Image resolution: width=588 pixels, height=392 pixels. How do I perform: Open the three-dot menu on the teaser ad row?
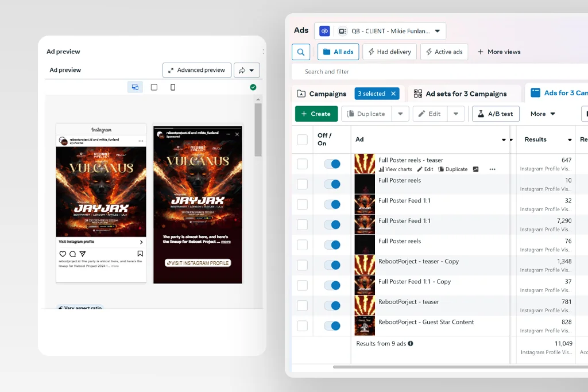492,169
